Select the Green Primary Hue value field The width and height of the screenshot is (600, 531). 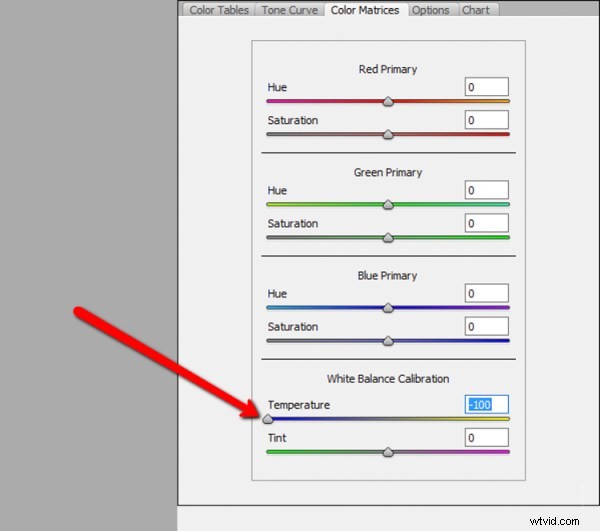pos(486,190)
